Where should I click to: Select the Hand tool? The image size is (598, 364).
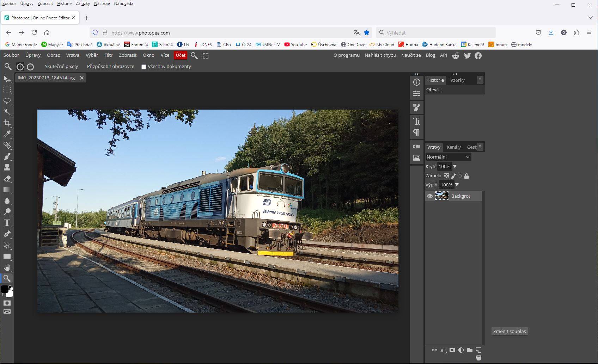click(7, 267)
